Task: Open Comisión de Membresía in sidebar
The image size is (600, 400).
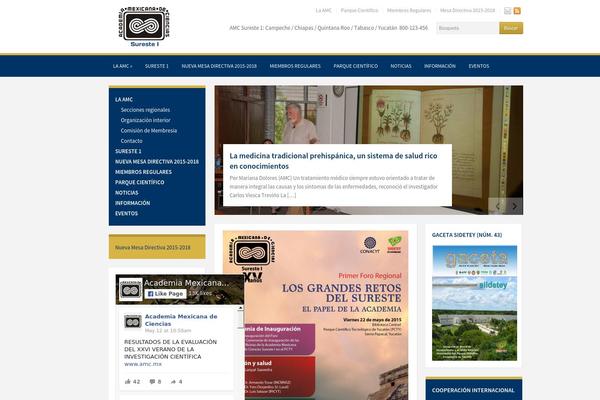Action: 149,131
